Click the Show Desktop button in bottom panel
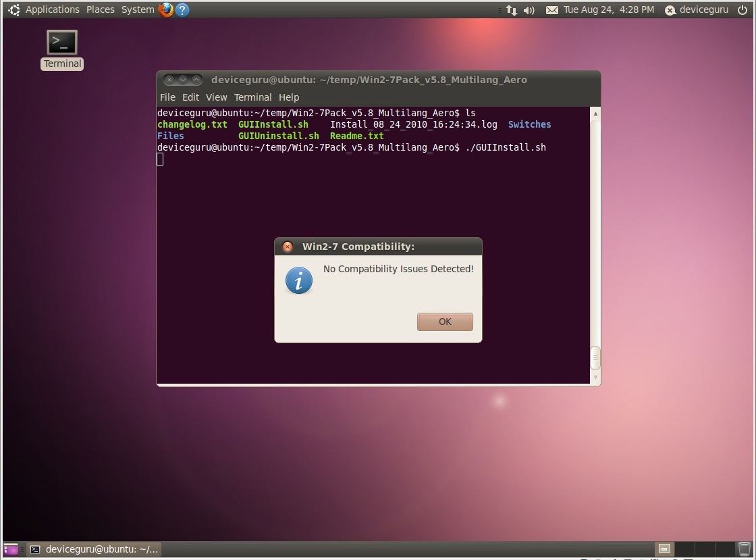The height and width of the screenshot is (560, 756). point(11,549)
